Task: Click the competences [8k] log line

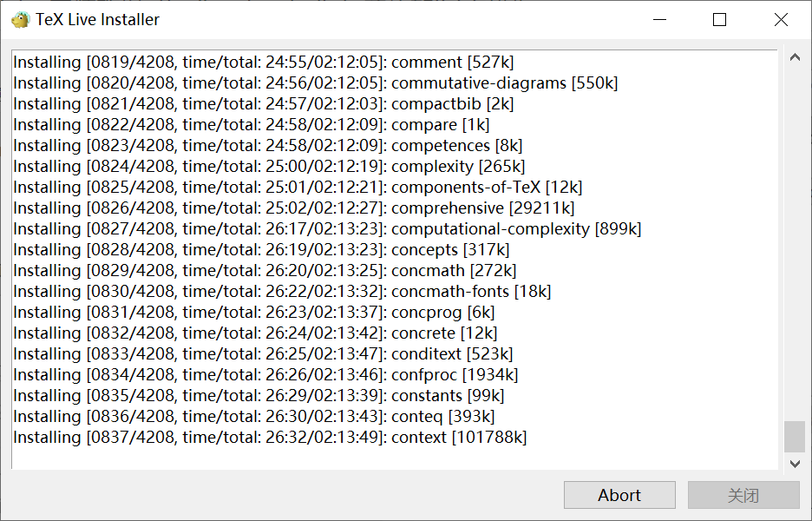Action: [268, 145]
